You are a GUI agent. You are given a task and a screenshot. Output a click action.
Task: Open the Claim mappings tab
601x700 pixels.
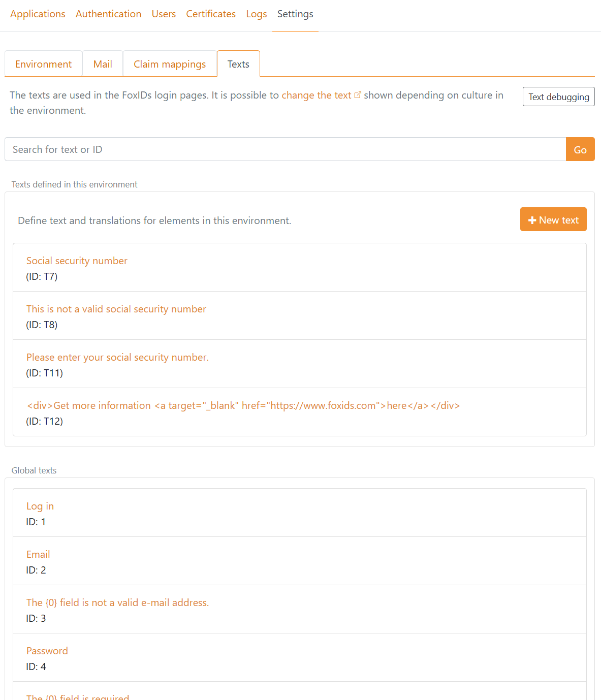(169, 63)
